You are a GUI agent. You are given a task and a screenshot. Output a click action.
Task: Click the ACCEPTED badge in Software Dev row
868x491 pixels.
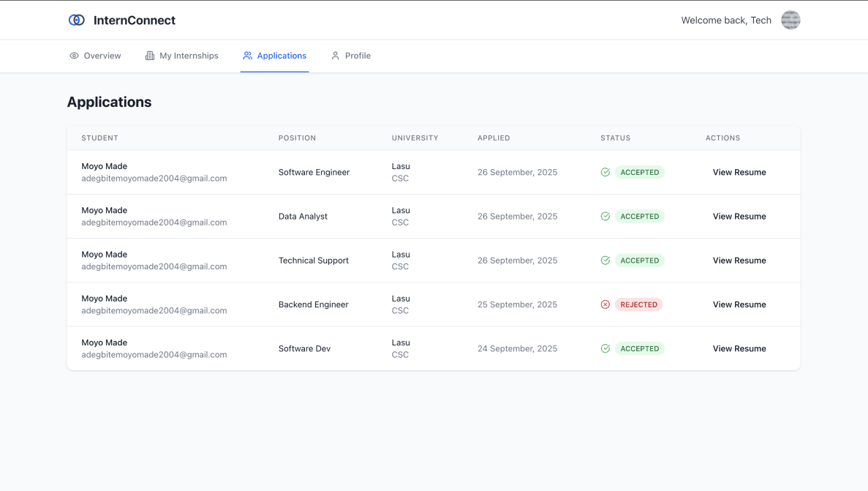click(x=639, y=348)
